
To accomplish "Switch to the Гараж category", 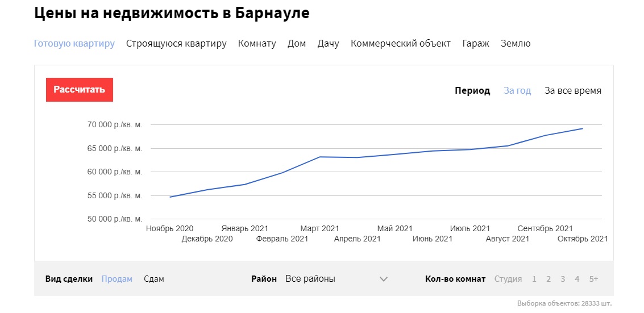I will pos(476,44).
